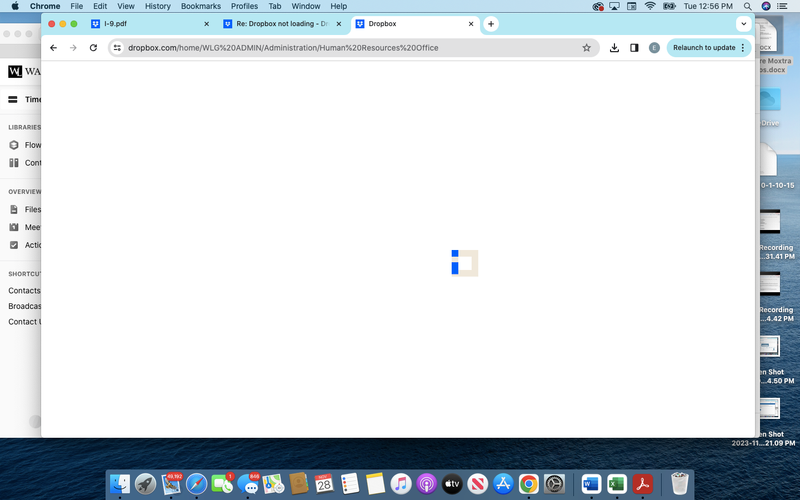This screenshot has width=800, height=500.
Task: Click the browser back arrow
Action: point(53,47)
